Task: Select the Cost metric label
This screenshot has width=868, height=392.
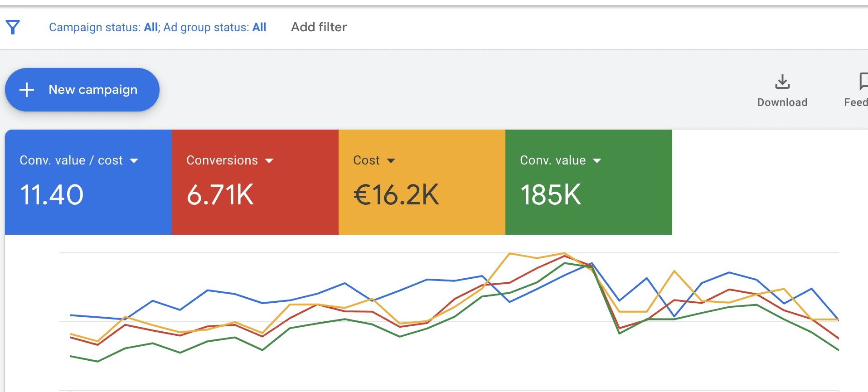Action: [x=366, y=160]
